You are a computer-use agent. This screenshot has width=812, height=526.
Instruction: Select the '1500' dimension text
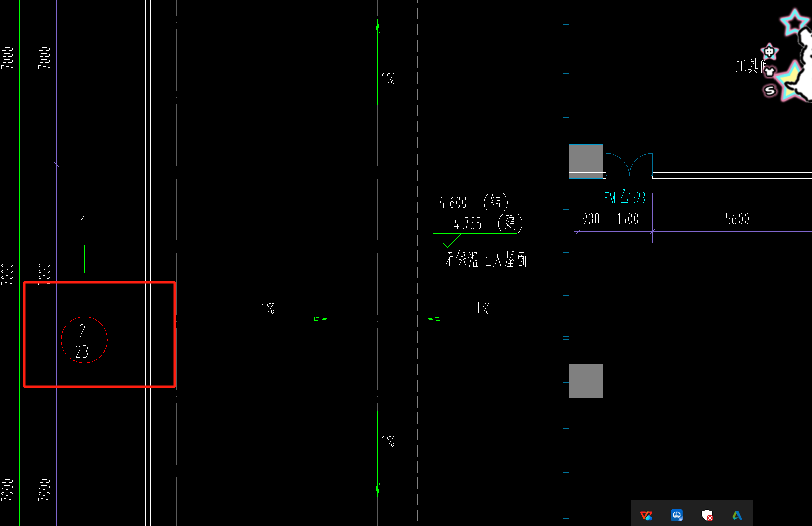[628, 219]
